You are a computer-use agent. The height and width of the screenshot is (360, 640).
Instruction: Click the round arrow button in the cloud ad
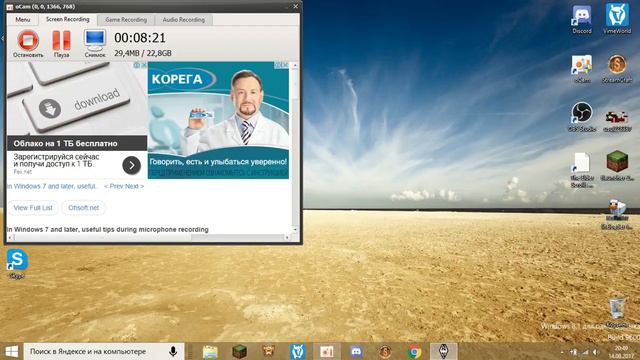[x=131, y=165]
